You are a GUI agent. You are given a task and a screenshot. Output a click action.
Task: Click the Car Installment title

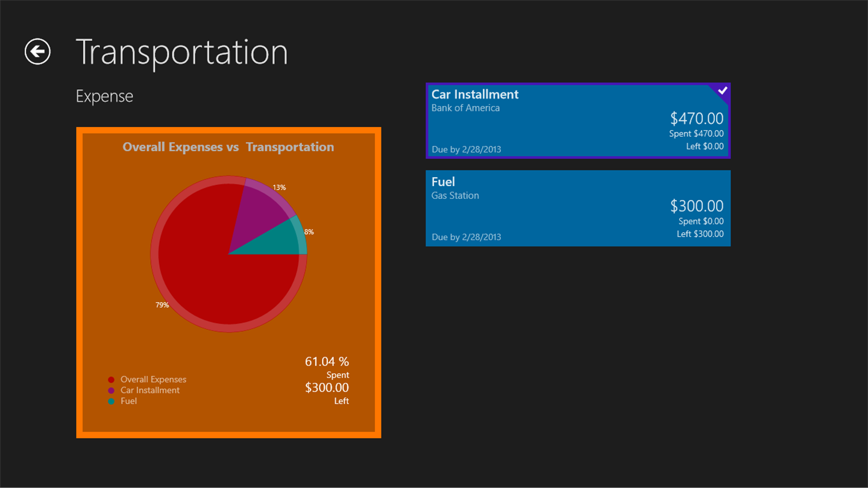pyautogui.click(x=475, y=95)
